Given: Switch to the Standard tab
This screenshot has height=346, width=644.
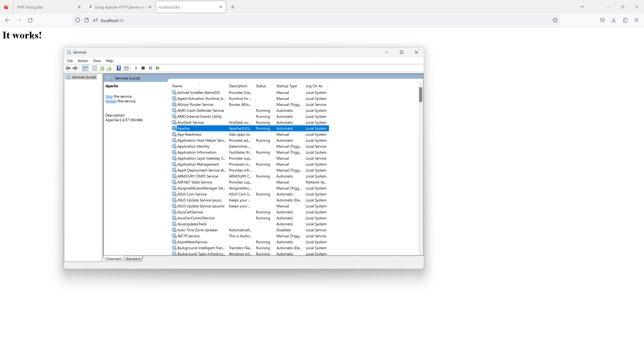Looking at the screenshot, I should coord(133,259).
